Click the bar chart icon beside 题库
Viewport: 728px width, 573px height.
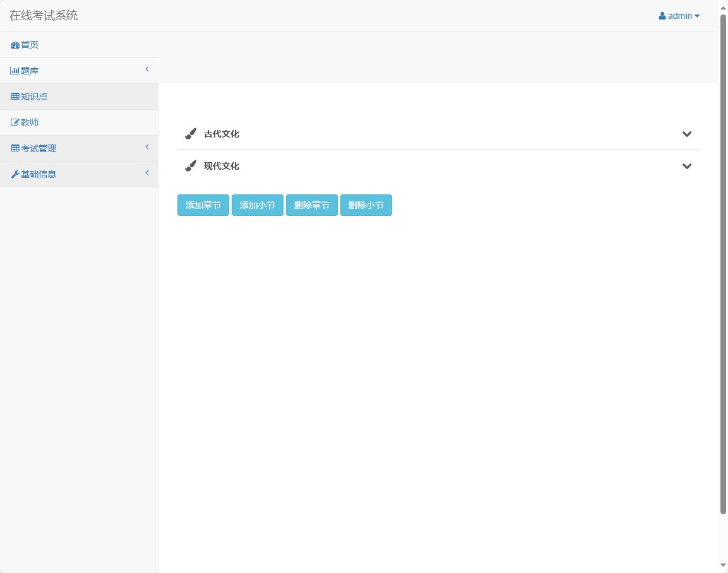15,71
